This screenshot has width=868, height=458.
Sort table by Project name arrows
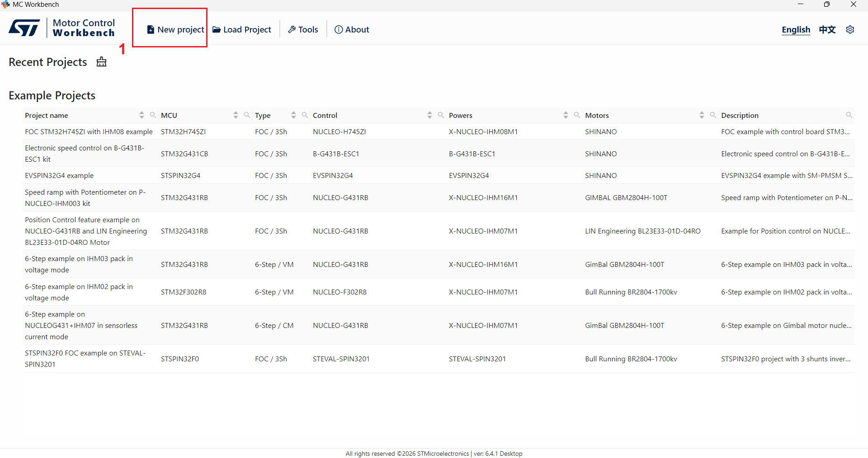pos(142,115)
